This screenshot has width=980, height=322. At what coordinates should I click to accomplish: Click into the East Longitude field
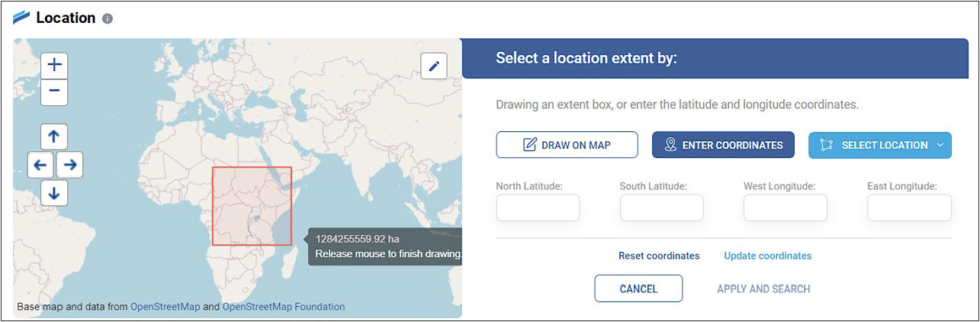point(909,208)
